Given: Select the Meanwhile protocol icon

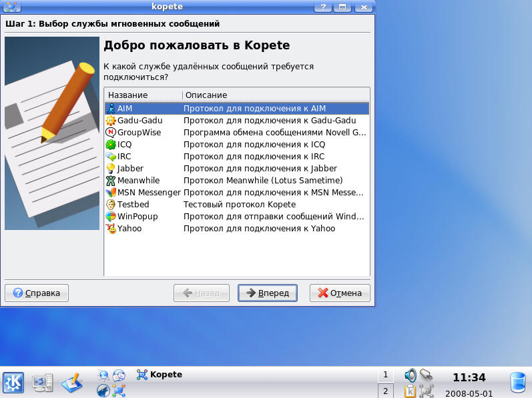Looking at the screenshot, I should point(111,181).
